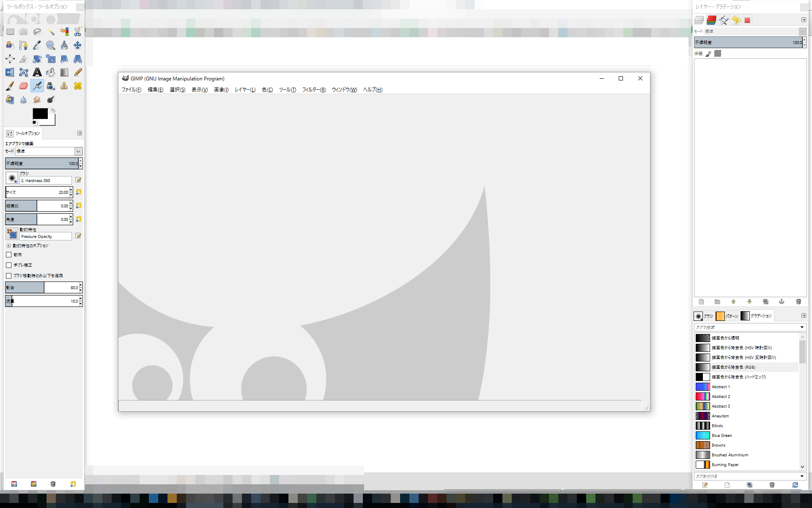Open the フィルター(R) menu

[x=314, y=90]
